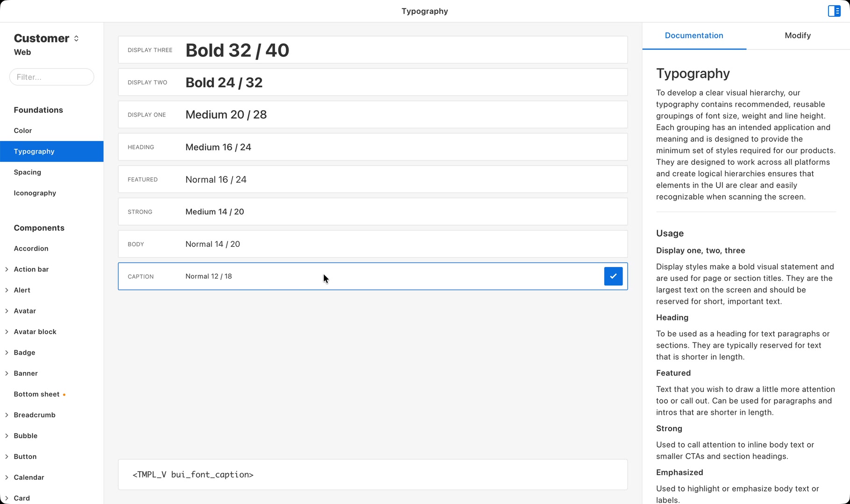Click the Banner chevron icon
The height and width of the screenshot is (504, 850).
tap(7, 373)
